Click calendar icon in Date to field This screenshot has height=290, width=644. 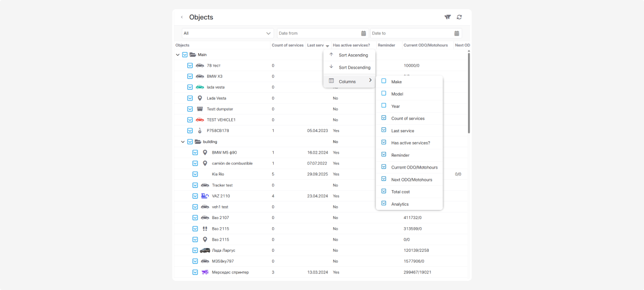[457, 33]
